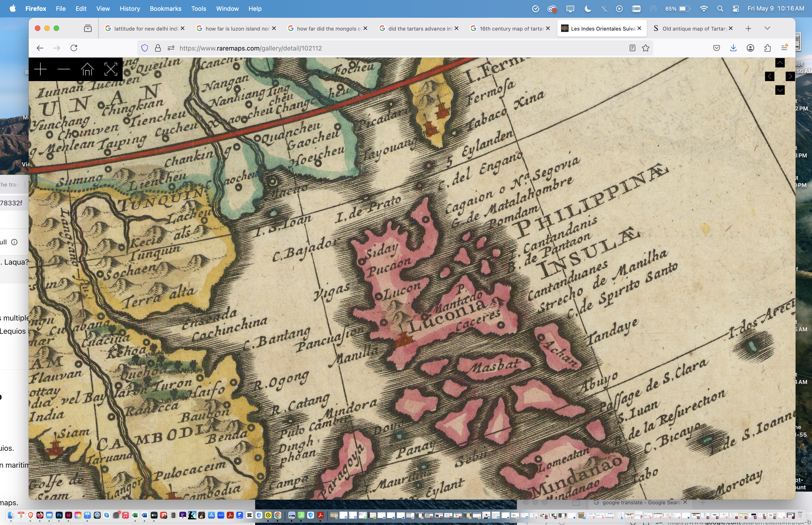Open the History menu
Viewport: 812px width, 525px height.
(130, 8)
